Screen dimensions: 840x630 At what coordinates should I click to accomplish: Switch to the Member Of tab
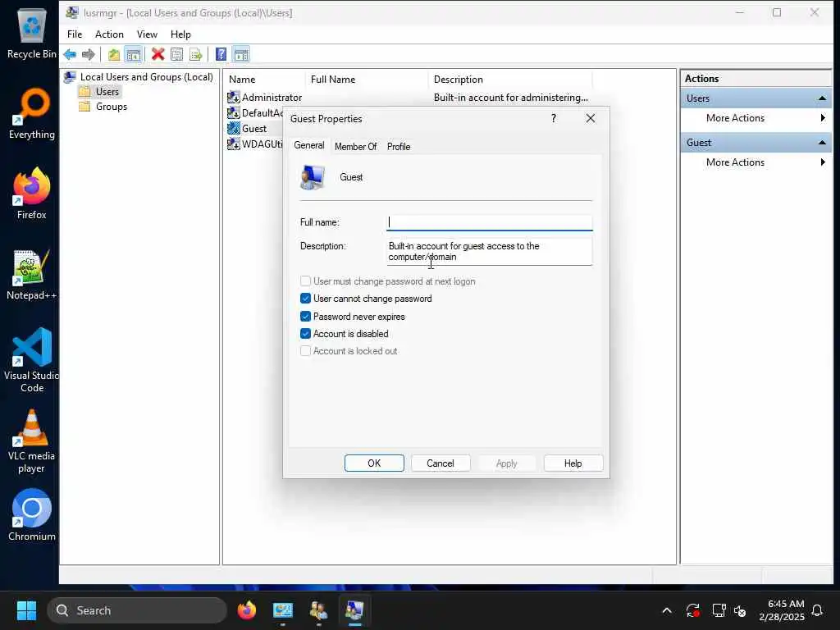[355, 146]
